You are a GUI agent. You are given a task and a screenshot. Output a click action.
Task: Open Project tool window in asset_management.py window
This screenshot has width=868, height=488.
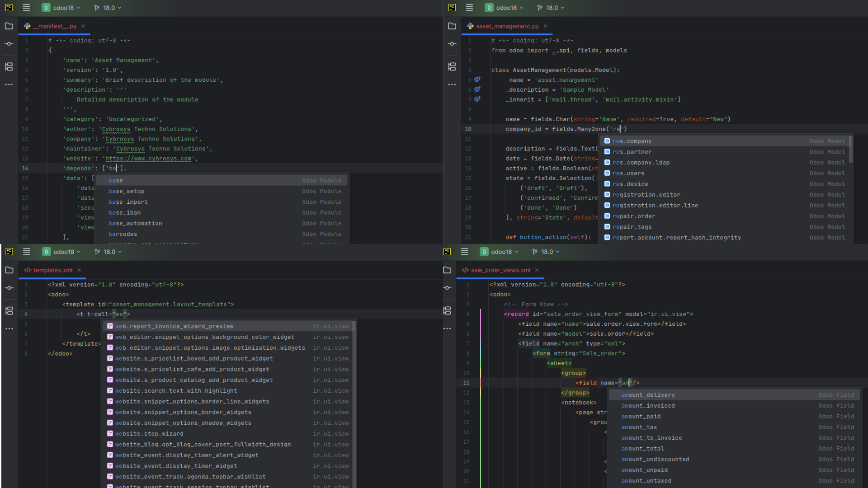click(x=452, y=26)
